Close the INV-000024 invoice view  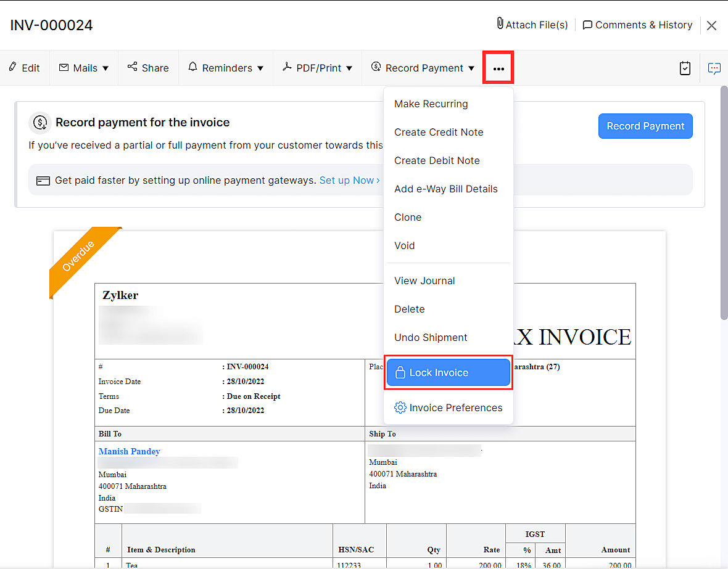(x=711, y=25)
